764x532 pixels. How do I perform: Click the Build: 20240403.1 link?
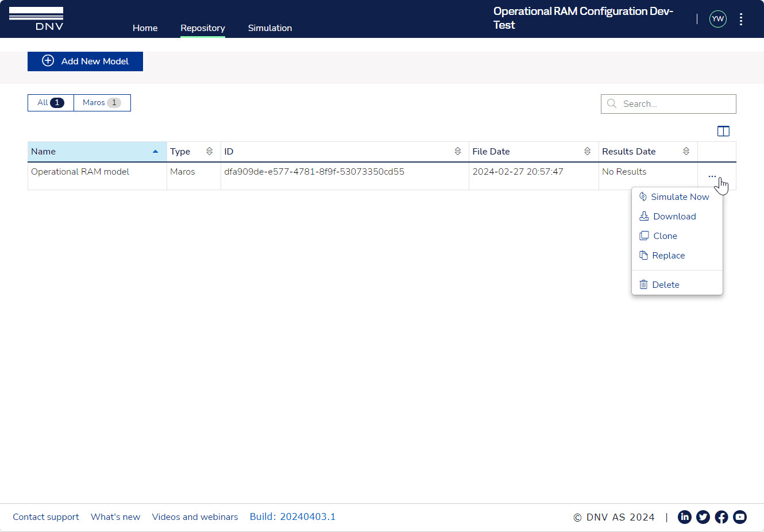click(292, 517)
